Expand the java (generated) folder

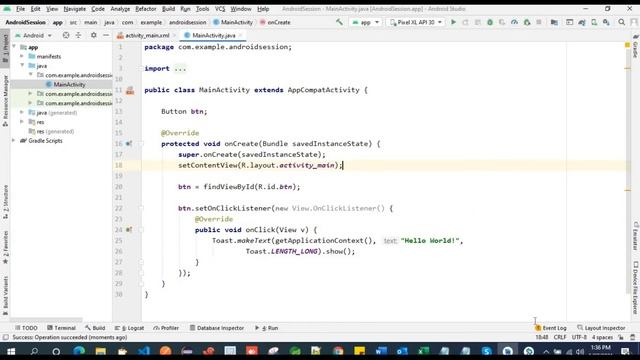pos(22,112)
